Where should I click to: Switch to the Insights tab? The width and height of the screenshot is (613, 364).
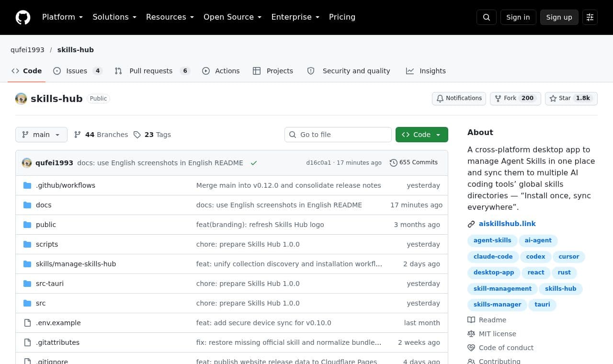(426, 71)
